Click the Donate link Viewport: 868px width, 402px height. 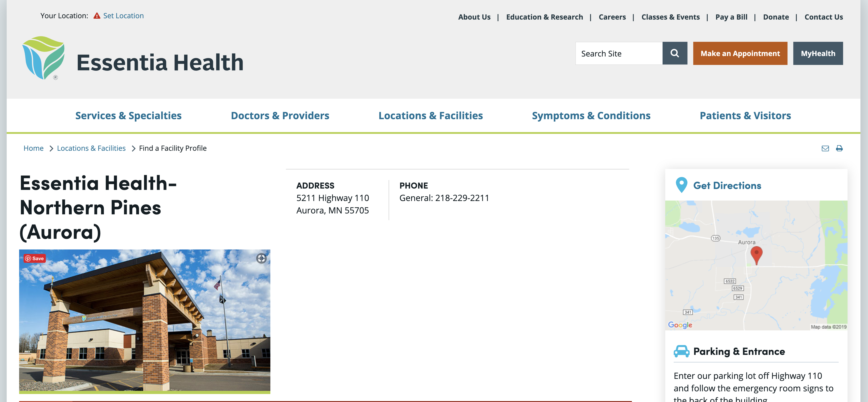pos(776,17)
